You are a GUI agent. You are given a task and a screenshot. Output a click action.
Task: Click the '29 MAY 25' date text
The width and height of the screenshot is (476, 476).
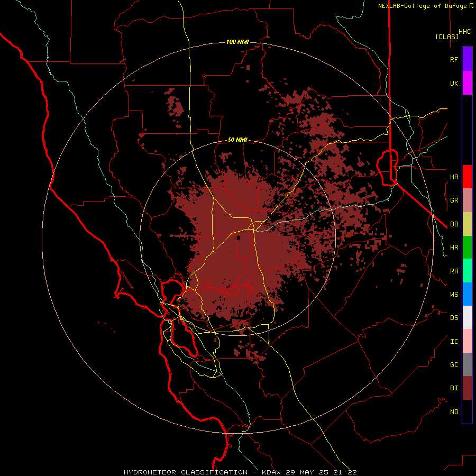307,472
